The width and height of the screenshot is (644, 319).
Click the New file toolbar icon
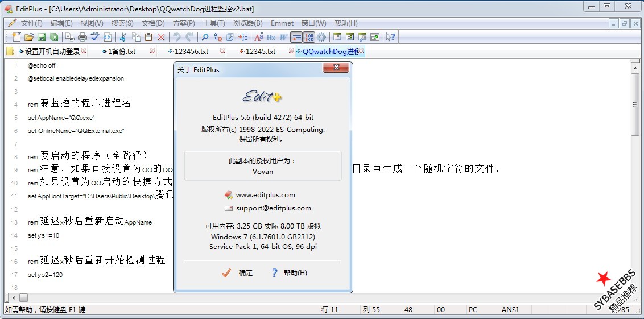coord(16,37)
